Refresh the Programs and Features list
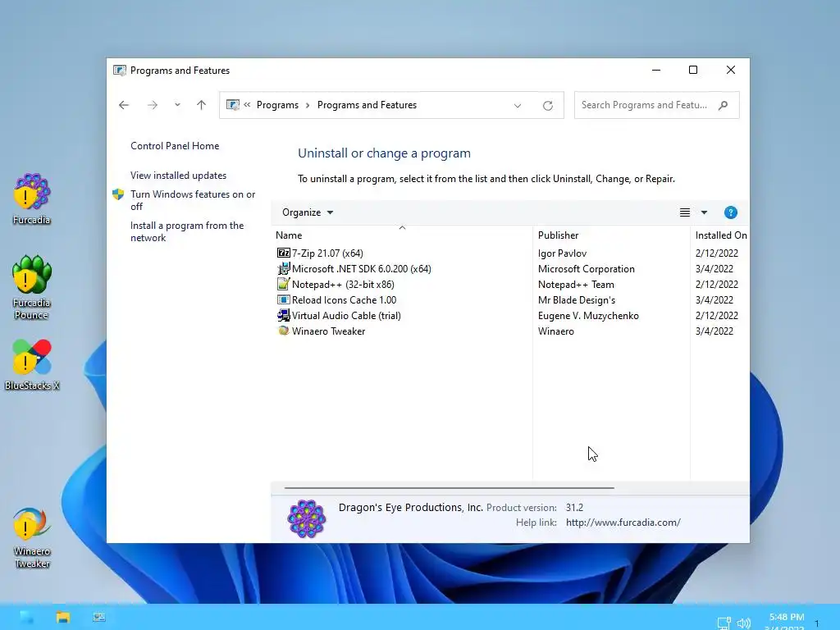This screenshot has height=630, width=840. (547, 106)
